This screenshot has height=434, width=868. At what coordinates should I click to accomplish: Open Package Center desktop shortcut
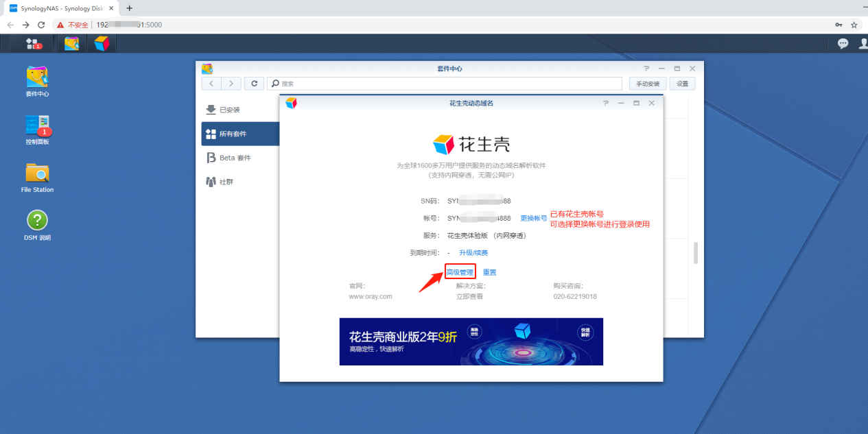pyautogui.click(x=37, y=82)
